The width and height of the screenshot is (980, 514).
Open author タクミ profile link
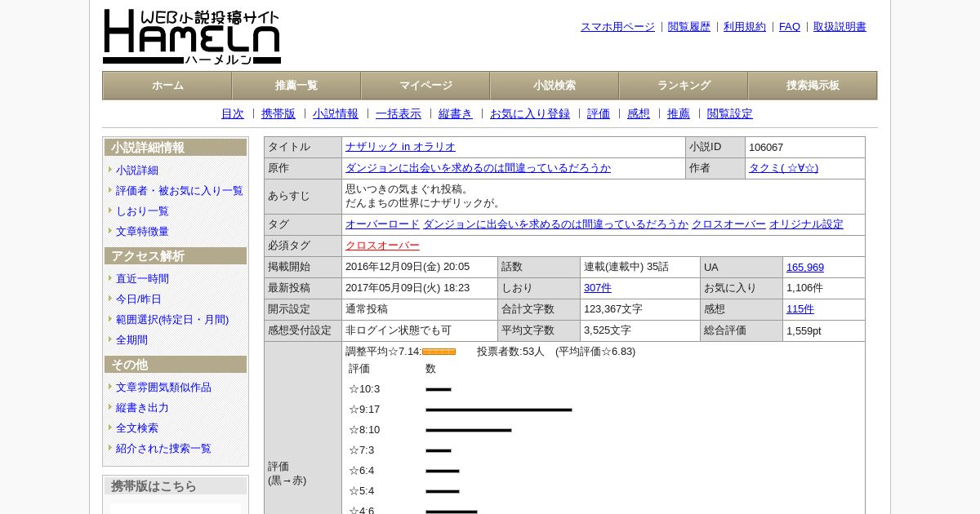(783, 168)
